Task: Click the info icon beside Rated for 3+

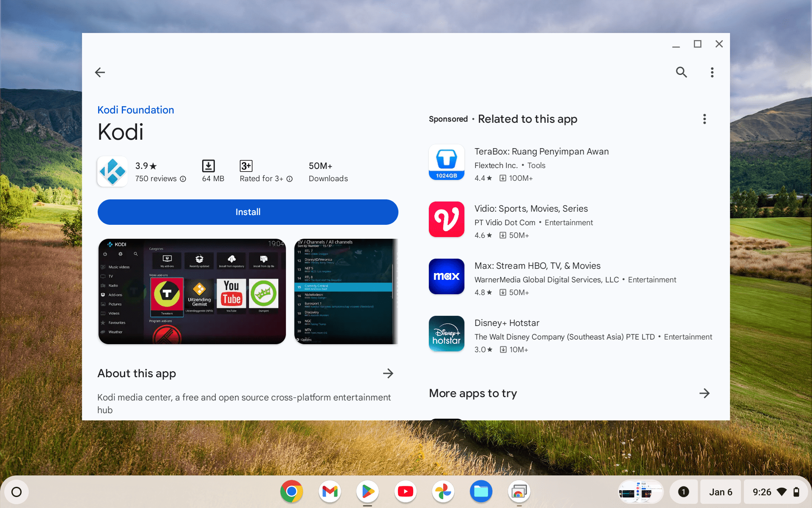Action: (289, 179)
